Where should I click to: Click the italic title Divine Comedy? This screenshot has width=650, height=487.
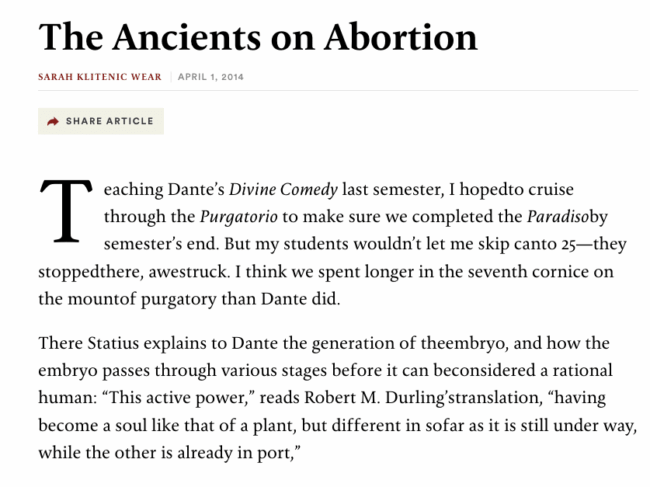click(283, 189)
